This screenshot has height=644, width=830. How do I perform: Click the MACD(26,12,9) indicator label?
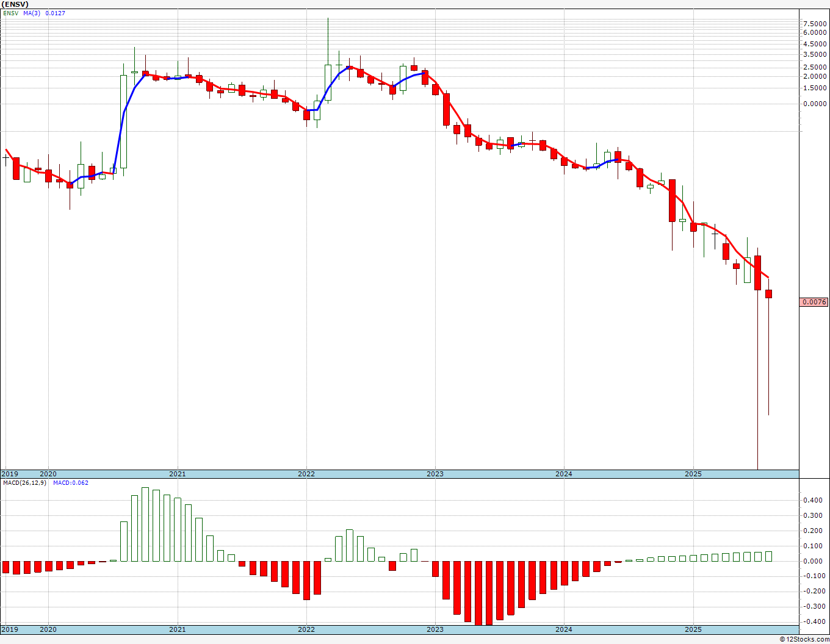click(25, 483)
